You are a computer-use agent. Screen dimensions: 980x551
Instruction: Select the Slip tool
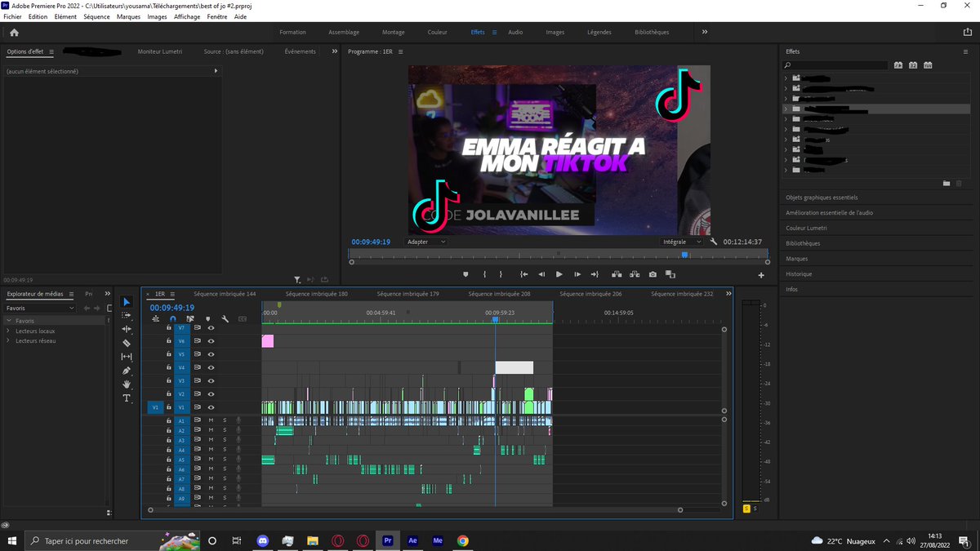click(127, 357)
